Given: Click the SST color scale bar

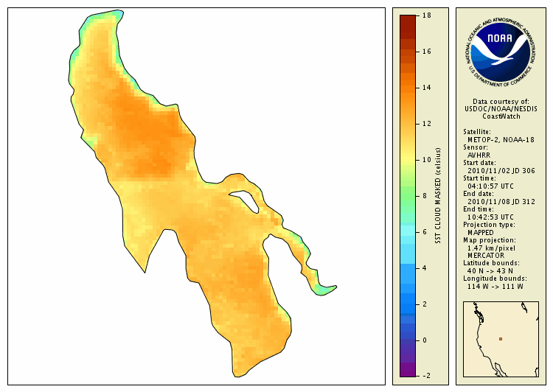Looking at the screenshot, I should pyautogui.click(x=408, y=196).
